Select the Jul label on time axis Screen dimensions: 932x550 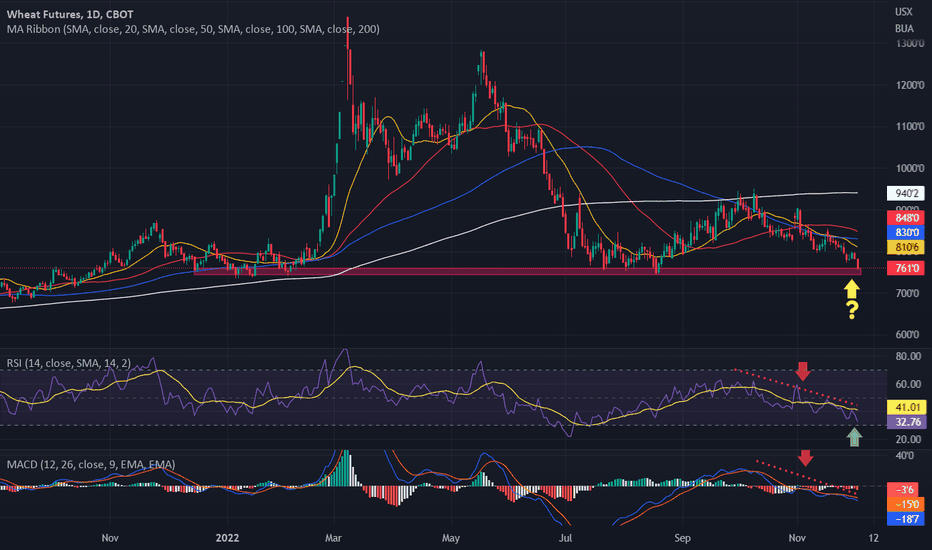coord(565,538)
